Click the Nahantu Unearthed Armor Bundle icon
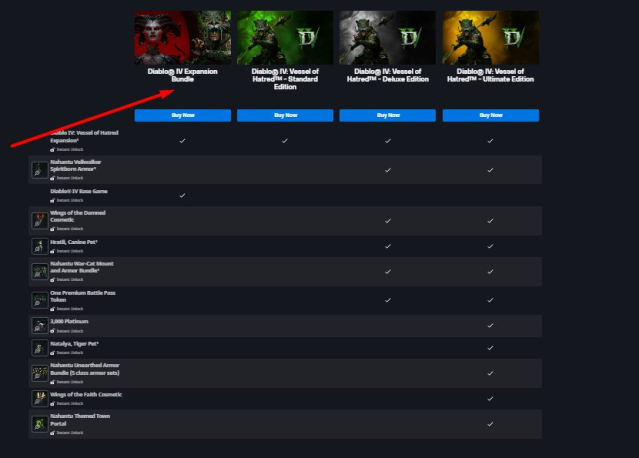 pos(40,373)
